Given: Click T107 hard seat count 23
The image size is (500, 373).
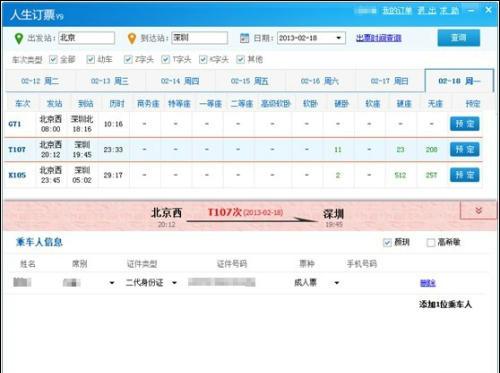Looking at the screenshot, I should 400,150.
